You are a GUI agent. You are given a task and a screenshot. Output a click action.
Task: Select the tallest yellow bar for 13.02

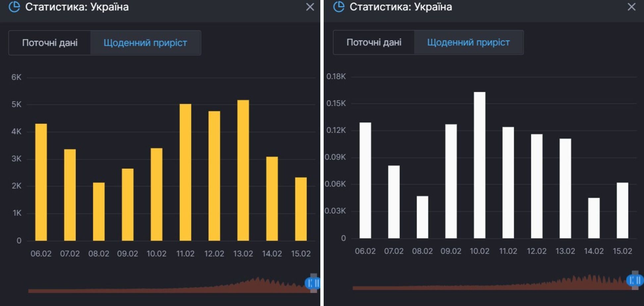pyautogui.click(x=243, y=170)
